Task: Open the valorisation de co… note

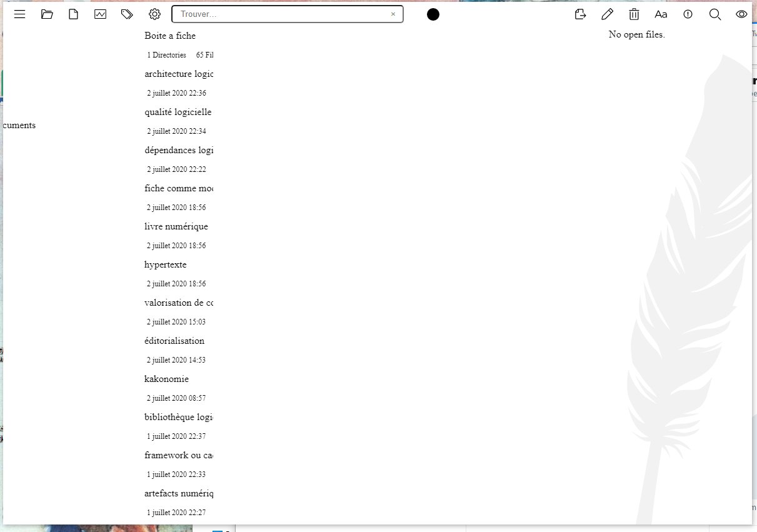Action: tap(179, 303)
